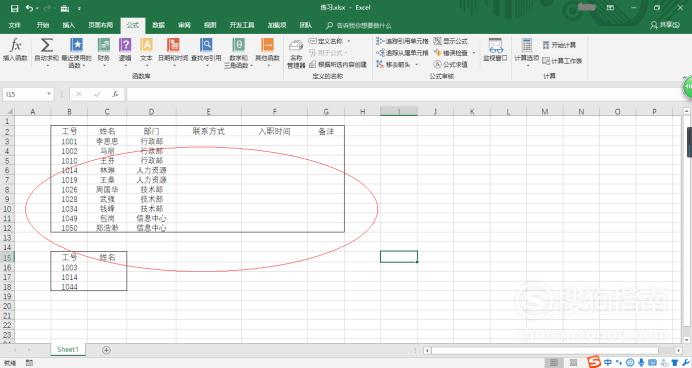This screenshot has height=368, width=692.
Task: Click Trace Dependents (追踪从属单元格)
Action: point(402,53)
